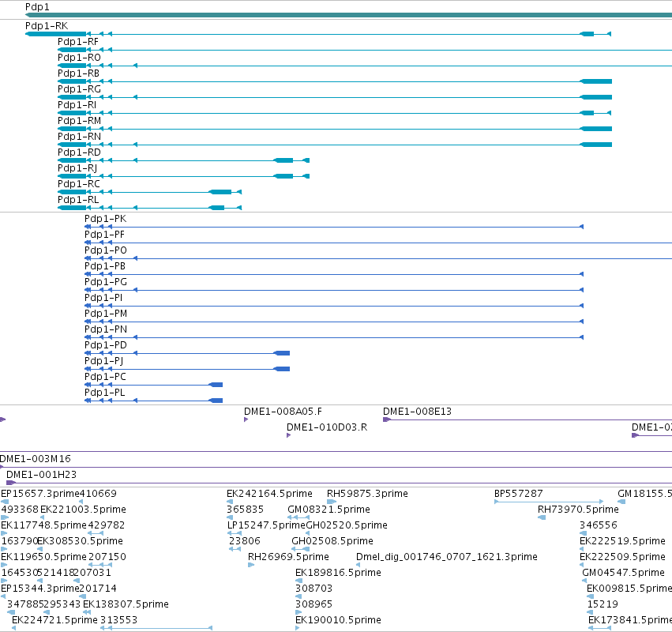This screenshot has height=632, width=672.
Task: Open the Pdp1-RM transcript label
Action: click(x=79, y=121)
